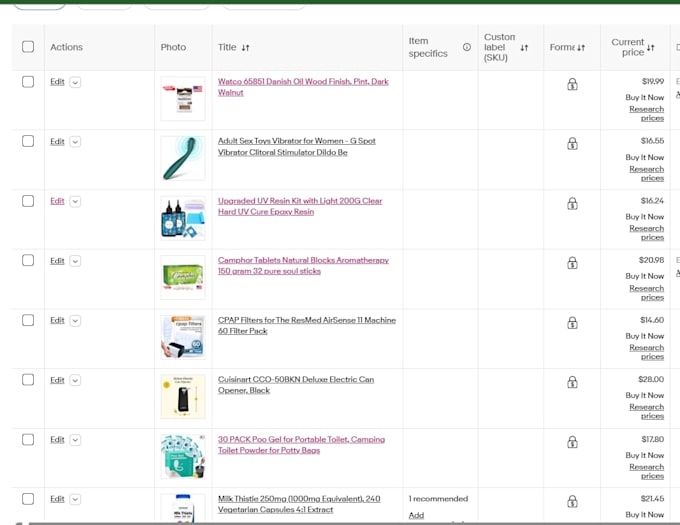
Task: Open actions dropdown for Watco Danish Oil row
Action: pos(75,82)
